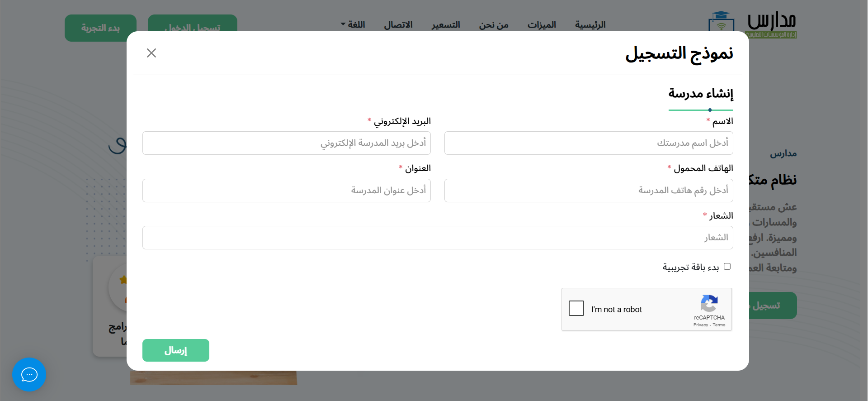
Task: Click the نموذج التسجيل modal title
Action: point(679,54)
